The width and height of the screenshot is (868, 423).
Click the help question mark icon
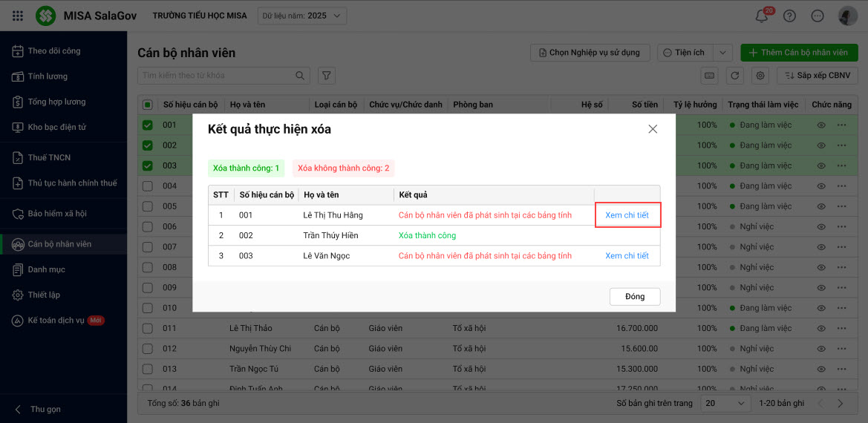pos(789,16)
